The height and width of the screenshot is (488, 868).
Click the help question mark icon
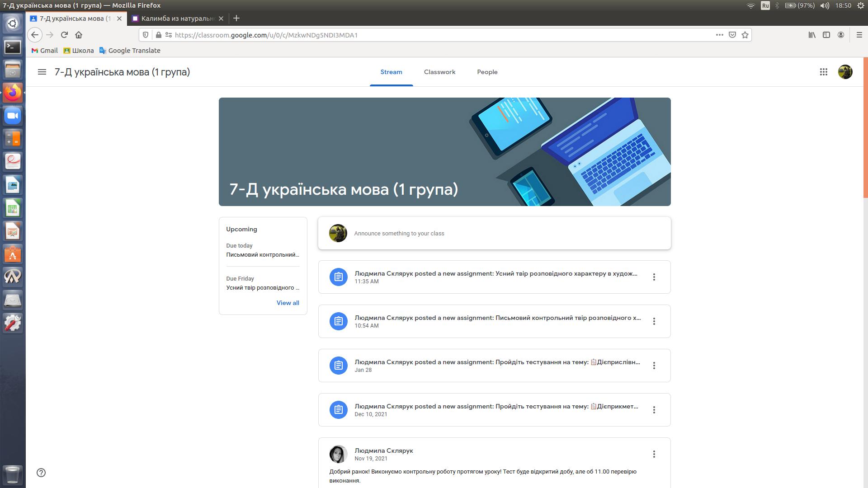pos(41,473)
